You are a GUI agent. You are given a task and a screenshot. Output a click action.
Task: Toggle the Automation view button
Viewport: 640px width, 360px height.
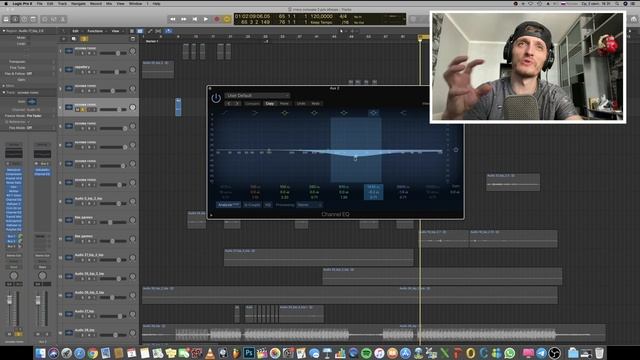(x=150, y=31)
